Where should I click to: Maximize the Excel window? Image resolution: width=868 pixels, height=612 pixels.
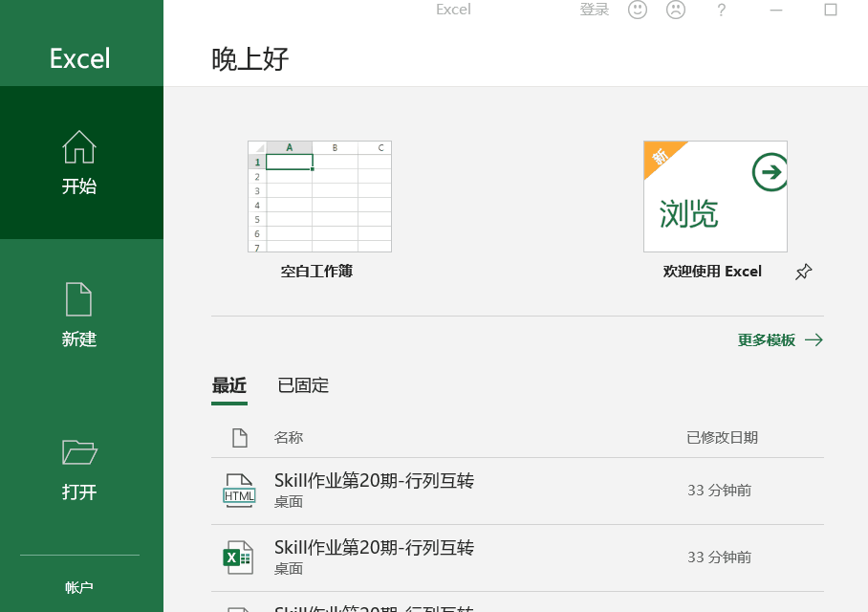click(x=831, y=10)
